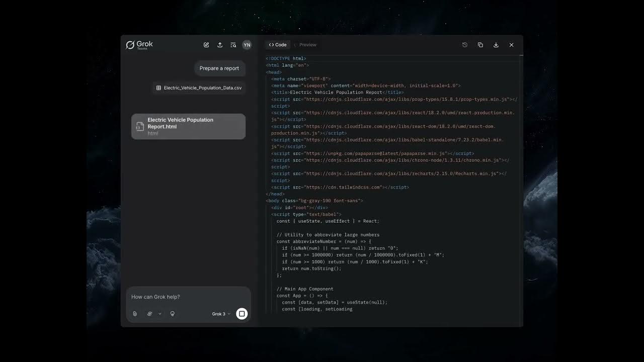Click the Grok Teams logo
Viewport: 644px width, 362px height.
[x=139, y=45]
